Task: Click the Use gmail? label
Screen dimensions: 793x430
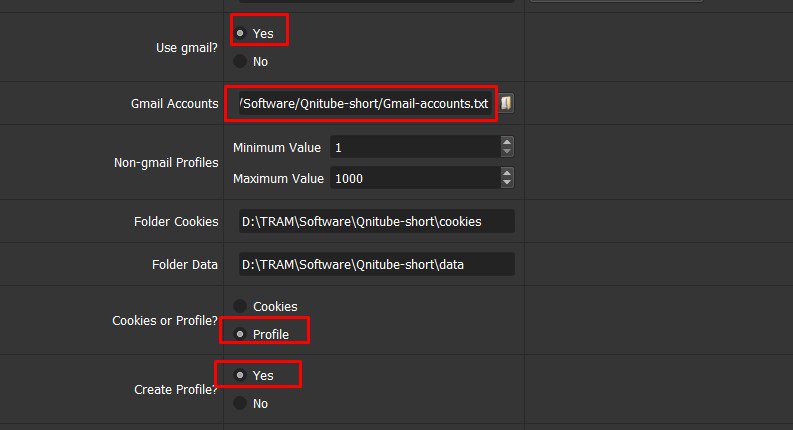Action: [x=187, y=48]
